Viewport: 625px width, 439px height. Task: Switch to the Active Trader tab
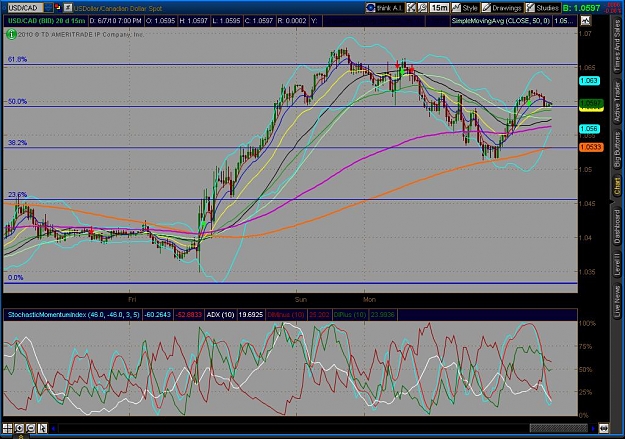[617, 102]
